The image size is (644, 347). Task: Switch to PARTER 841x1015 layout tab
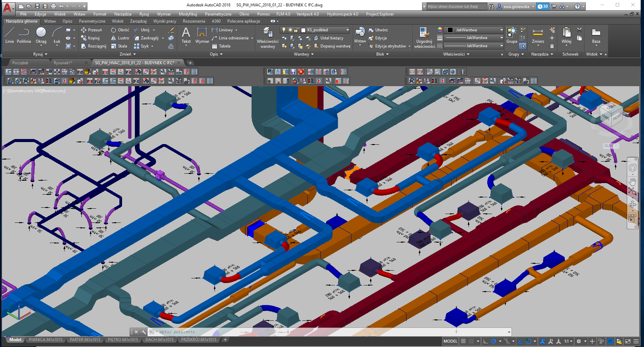coord(85,340)
